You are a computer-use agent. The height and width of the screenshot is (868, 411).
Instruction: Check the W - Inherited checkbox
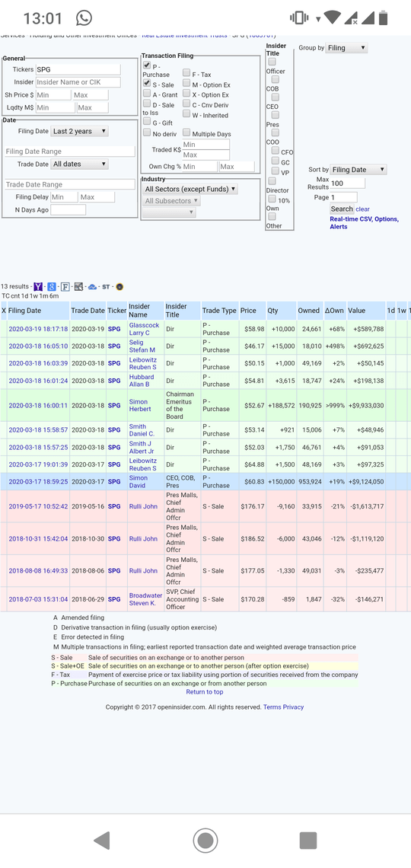click(186, 114)
